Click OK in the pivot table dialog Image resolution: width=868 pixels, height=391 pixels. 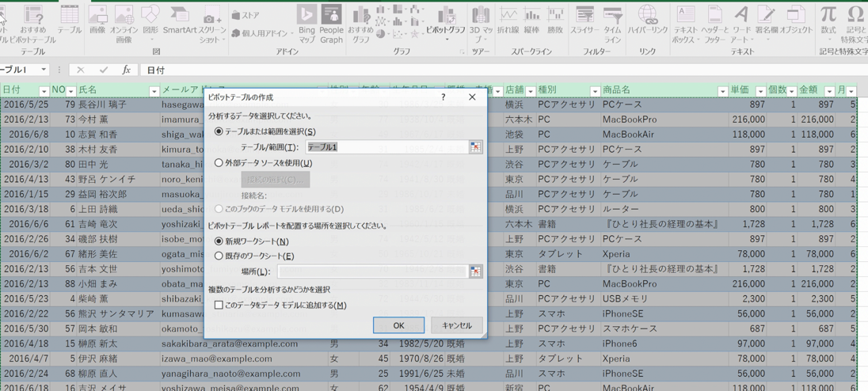tap(398, 325)
